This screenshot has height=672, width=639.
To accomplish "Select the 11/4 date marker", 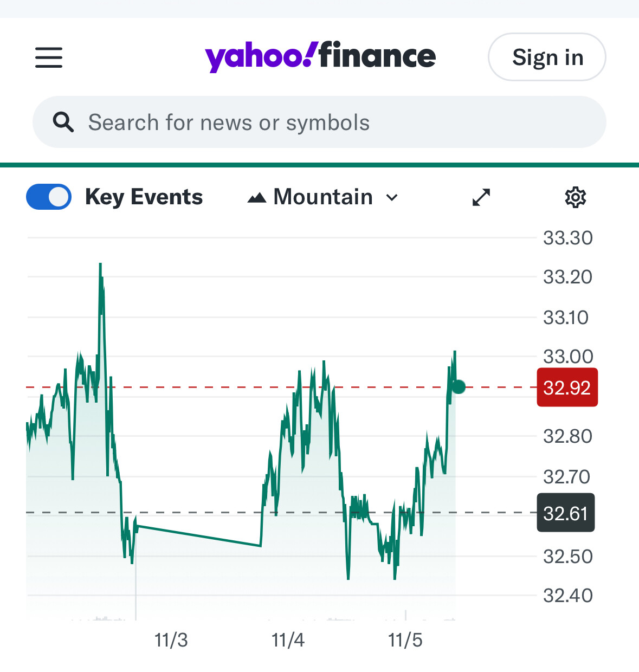I will 288,640.
